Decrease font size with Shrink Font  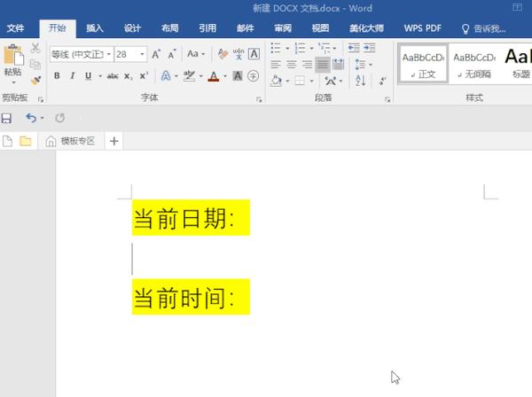click(x=172, y=54)
